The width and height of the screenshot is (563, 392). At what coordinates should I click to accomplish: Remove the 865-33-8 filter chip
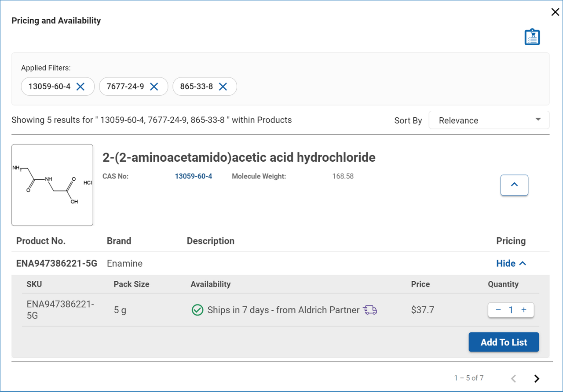point(223,87)
